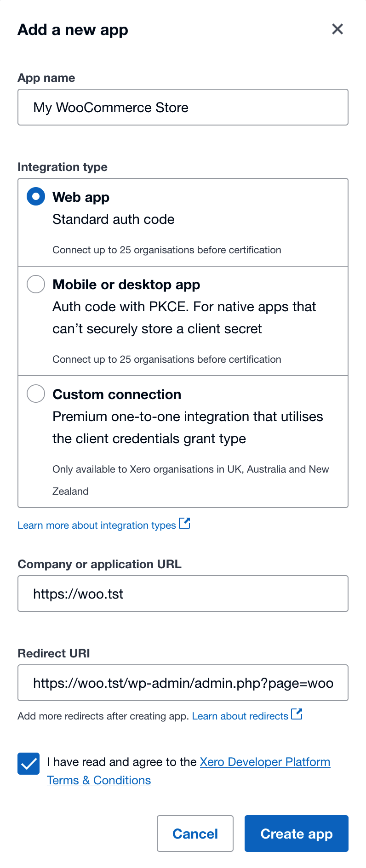This screenshot has width=366, height=868.
Task: Click the Company or application URL field
Action: [x=183, y=594]
